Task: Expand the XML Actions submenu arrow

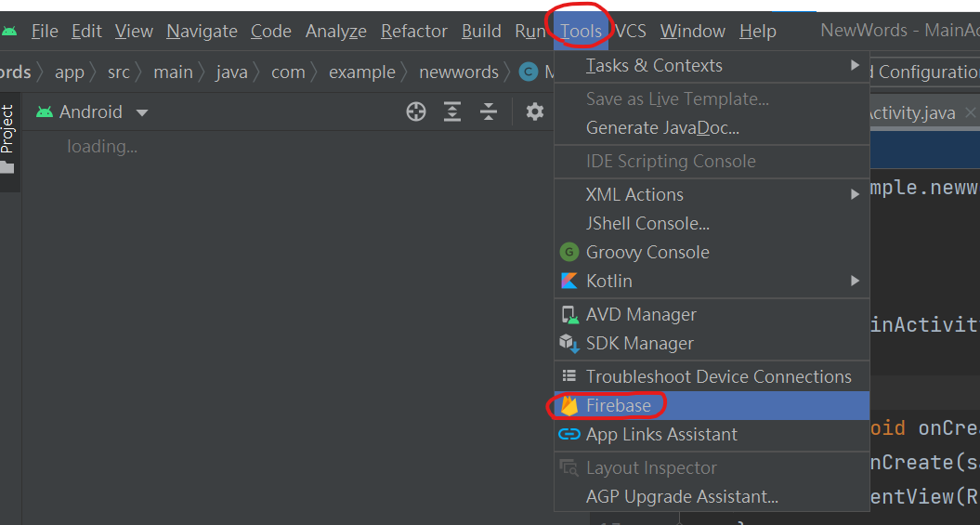Action: [x=855, y=194]
